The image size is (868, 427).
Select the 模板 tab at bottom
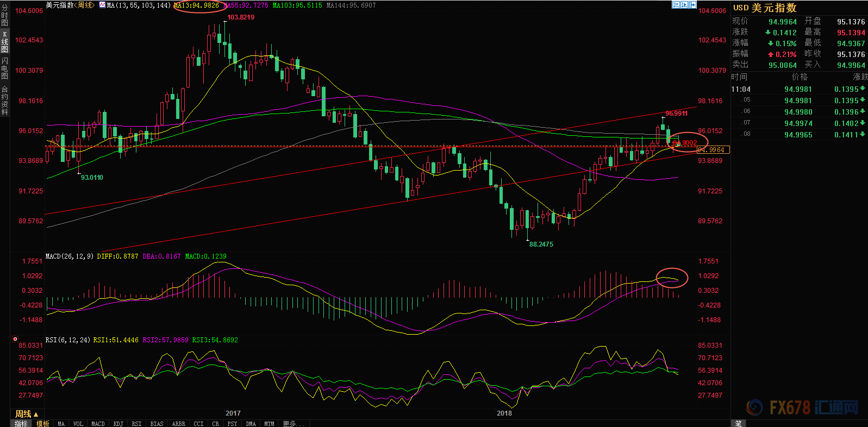[43, 424]
